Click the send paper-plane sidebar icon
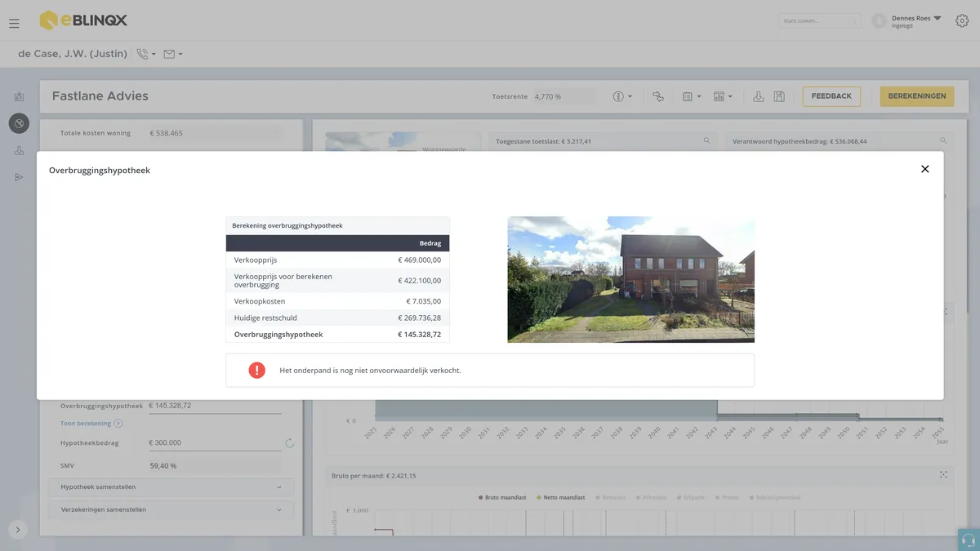 pyautogui.click(x=19, y=177)
